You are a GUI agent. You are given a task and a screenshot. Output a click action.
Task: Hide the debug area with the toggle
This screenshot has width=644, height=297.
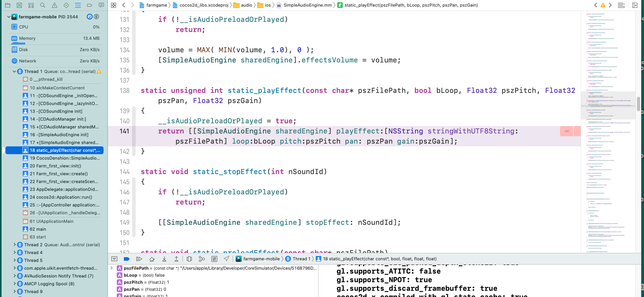[114, 259]
